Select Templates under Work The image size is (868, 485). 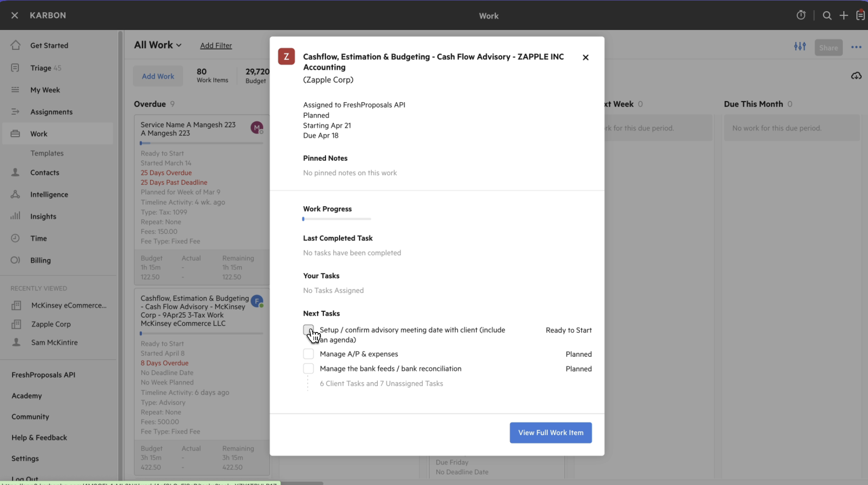click(x=47, y=153)
